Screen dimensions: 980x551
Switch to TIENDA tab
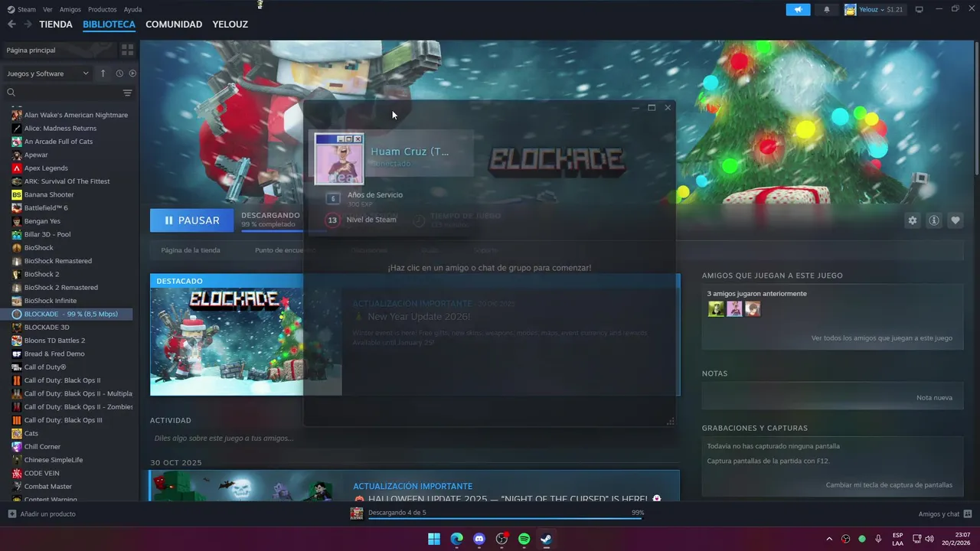(56, 24)
